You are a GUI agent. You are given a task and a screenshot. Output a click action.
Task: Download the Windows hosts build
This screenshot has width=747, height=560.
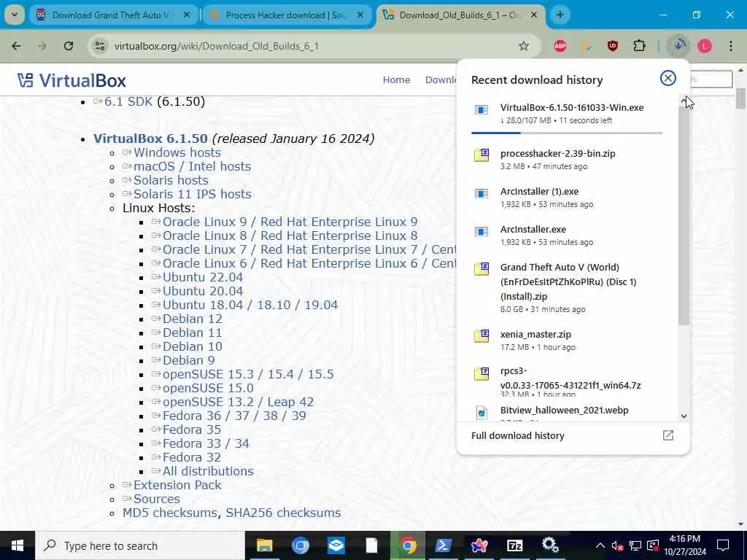[x=177, y=152]
